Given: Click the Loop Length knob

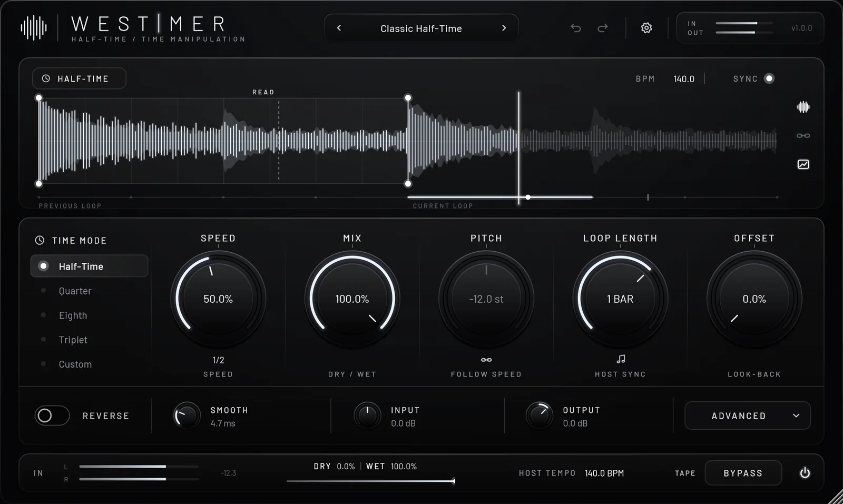Looking at the screenshot, I should tap(620, 299).
